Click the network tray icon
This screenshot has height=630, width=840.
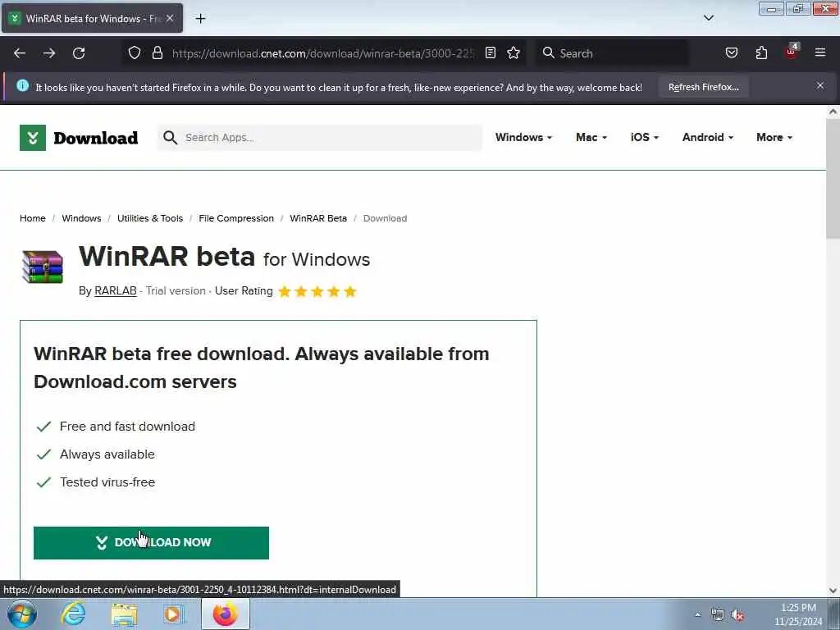[x=717, y=615]
